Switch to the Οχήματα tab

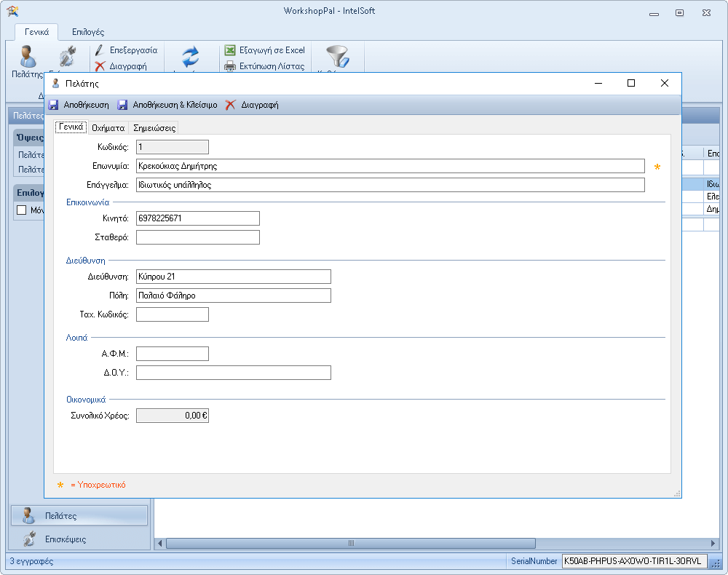point(108,128)
